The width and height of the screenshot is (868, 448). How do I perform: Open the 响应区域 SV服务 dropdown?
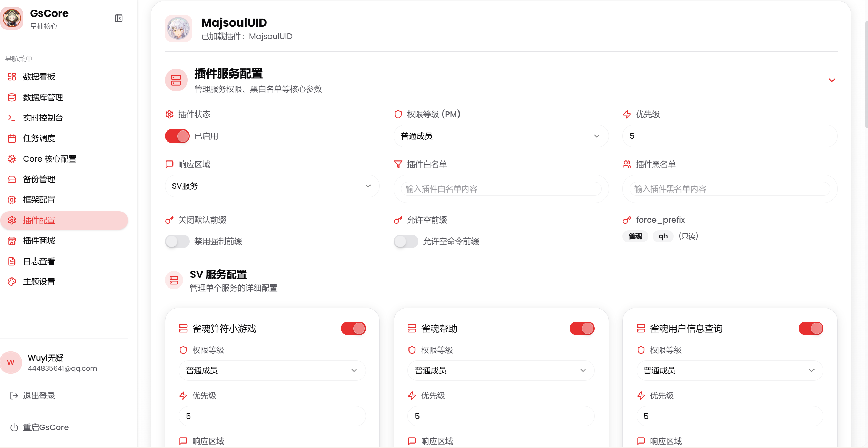click(x=272, y=186)
